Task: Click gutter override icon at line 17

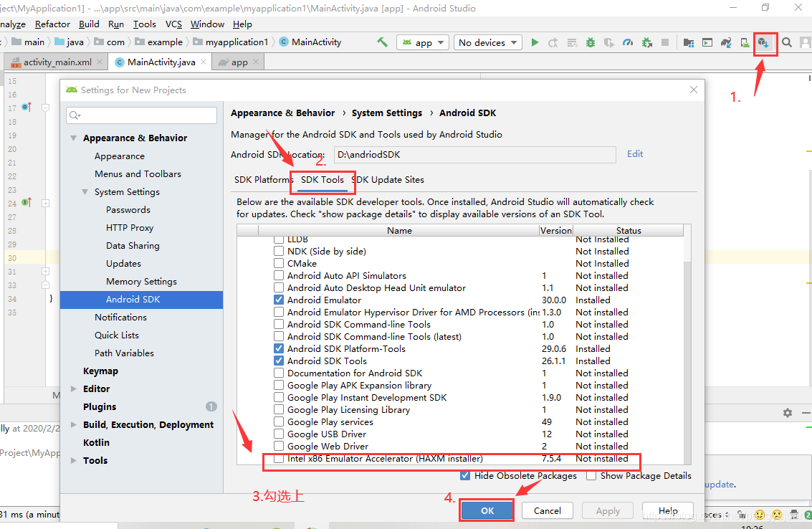Action: click(x=27, y=108)
